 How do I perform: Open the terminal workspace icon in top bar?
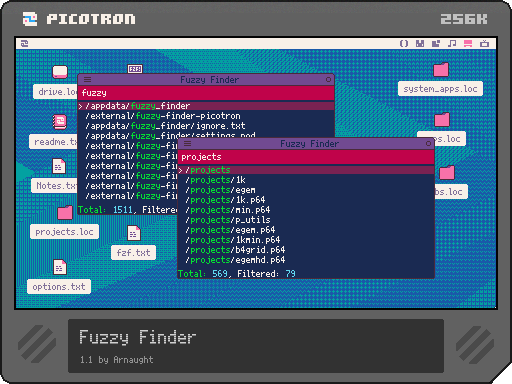pos(484,44)
